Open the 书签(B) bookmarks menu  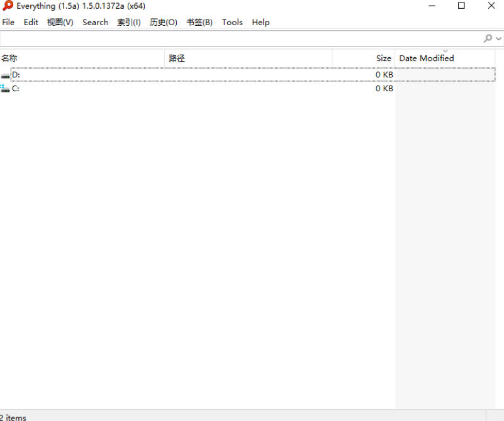click(199, 22)
